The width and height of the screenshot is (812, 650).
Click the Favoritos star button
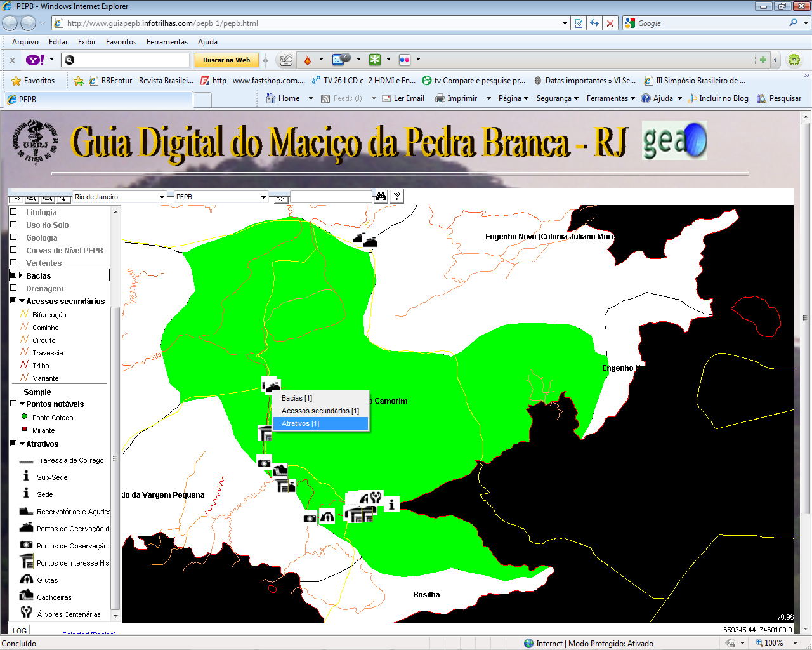tap(33, 81)
